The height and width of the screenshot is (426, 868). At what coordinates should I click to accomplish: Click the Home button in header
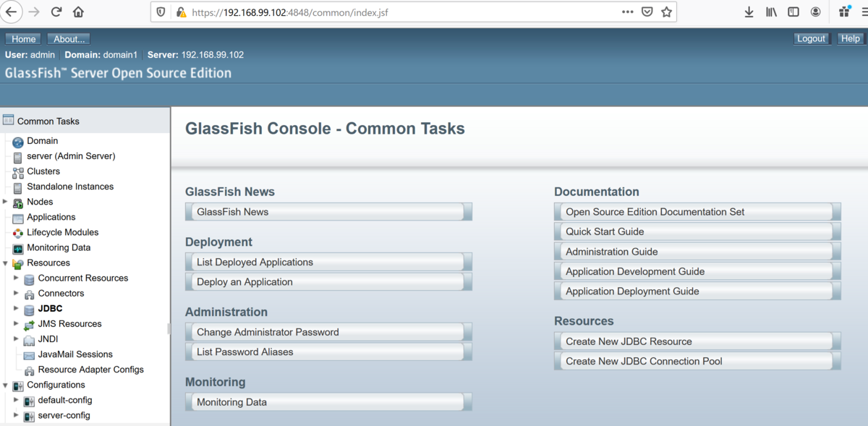(24, 39)
